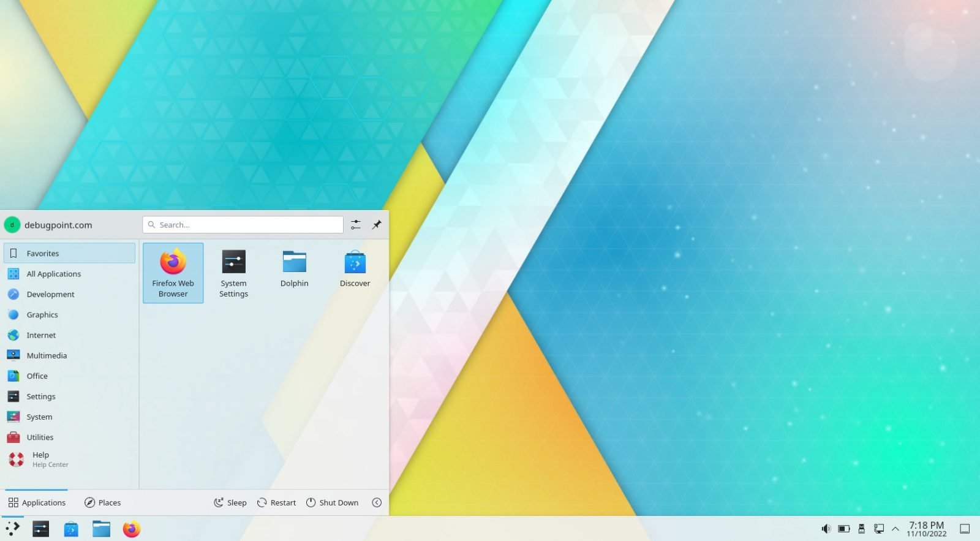Open the Development category
The height and width of the screenshot is (541, 980).
pos(69,294)
